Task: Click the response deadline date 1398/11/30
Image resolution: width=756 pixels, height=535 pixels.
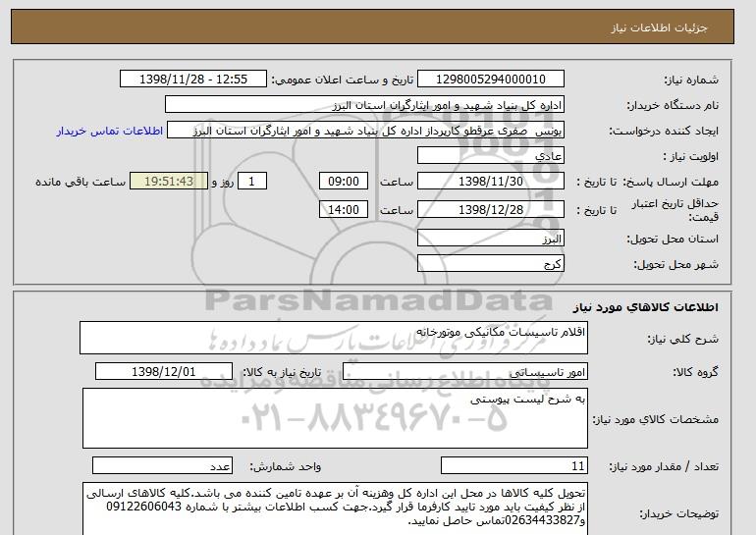Action: (x=491, y=182)
